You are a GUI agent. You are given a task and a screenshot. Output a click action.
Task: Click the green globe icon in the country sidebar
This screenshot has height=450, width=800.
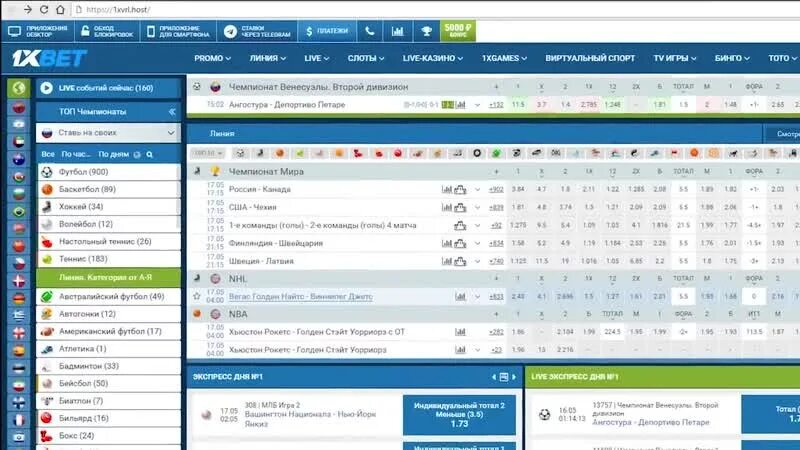[x=18, y=88]
